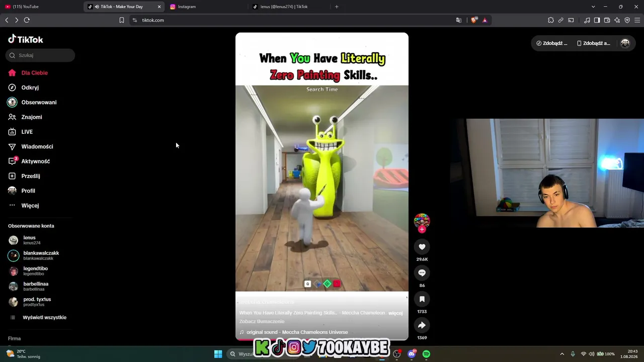This screenshot has height=362, width=644.
Task: Open the media playlist music note icon
Action: (x=587, y=20)
